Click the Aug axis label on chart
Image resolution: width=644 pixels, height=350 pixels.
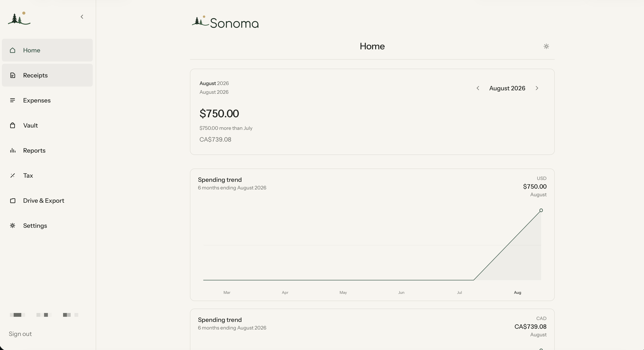pyautogui.click(x=517, y=292)
